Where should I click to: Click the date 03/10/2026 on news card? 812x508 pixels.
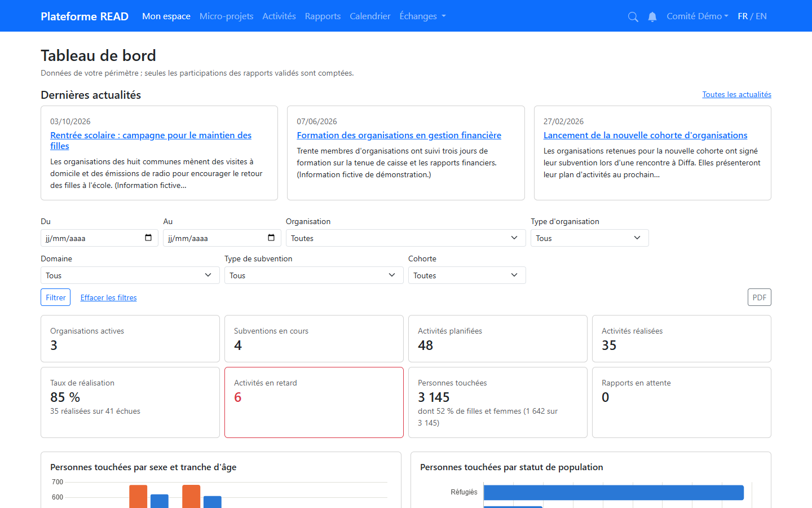click(70, 121)
